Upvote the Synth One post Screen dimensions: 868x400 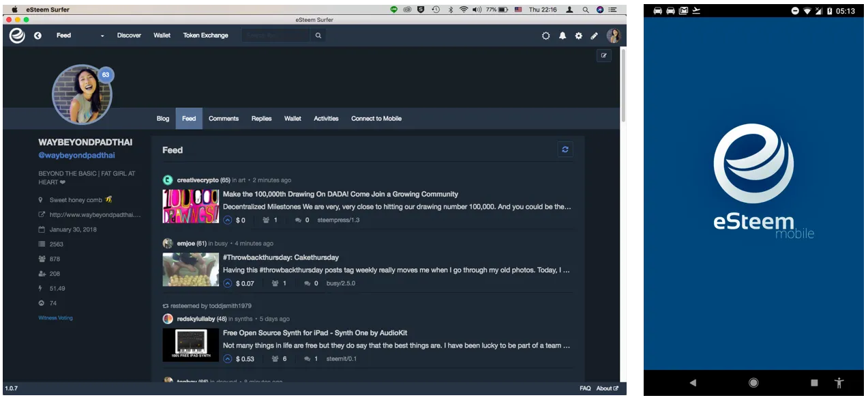tap(228, 359)
